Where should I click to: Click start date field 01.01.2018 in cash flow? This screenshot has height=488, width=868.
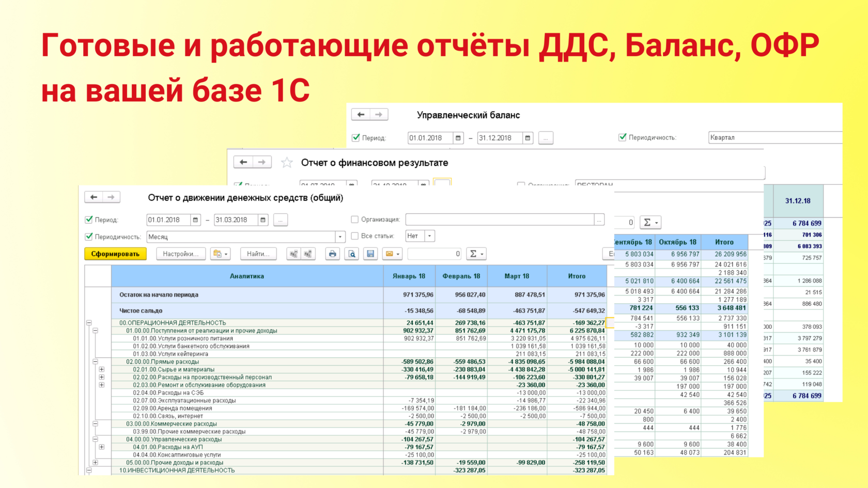click(168, 219)
